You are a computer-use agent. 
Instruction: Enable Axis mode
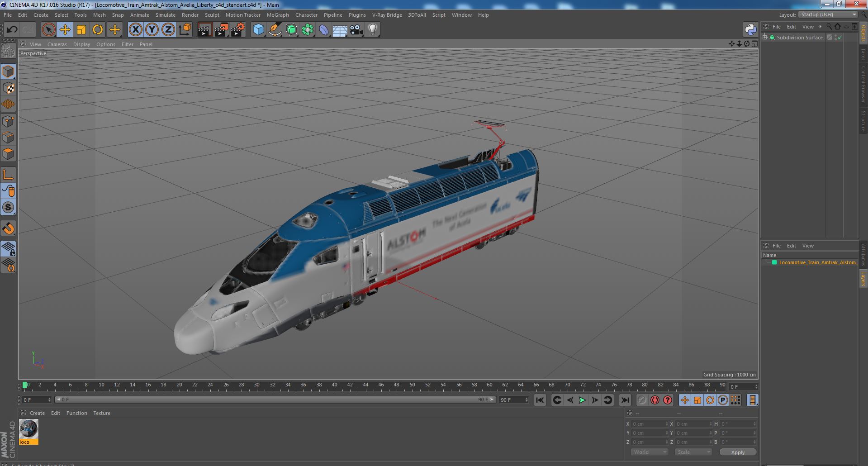point(8,175)
